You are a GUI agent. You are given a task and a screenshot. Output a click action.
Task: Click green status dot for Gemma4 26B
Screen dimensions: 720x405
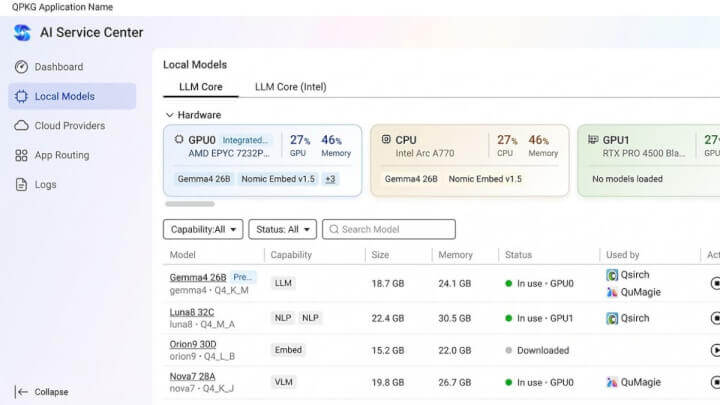tap(508, 284)
